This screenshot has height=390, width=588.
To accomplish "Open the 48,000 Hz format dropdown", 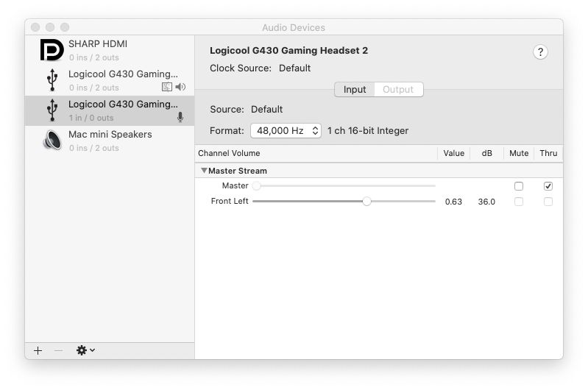I will click(286, 130).
